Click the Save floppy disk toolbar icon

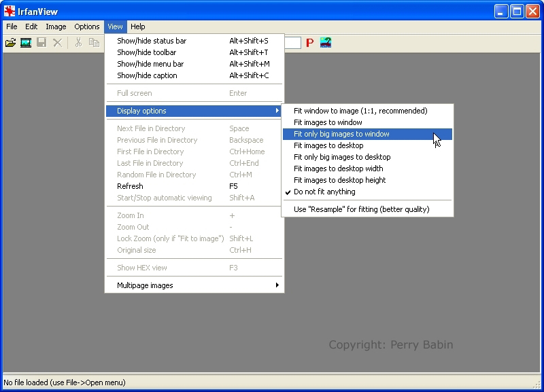[x=41, y=43]
